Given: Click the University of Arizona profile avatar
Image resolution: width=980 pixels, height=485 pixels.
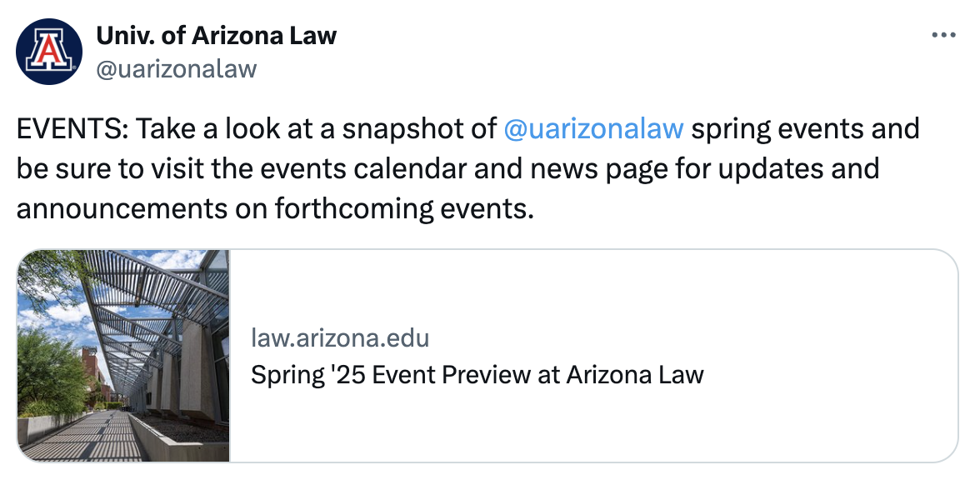Looking at the screenshot, I should click(49, 51).
